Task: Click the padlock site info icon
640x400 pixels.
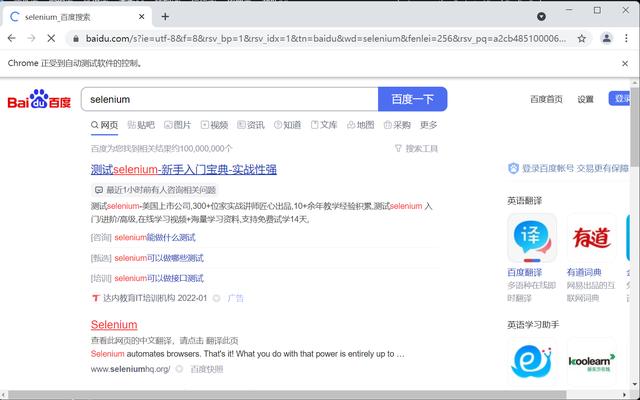Action: 76,39
